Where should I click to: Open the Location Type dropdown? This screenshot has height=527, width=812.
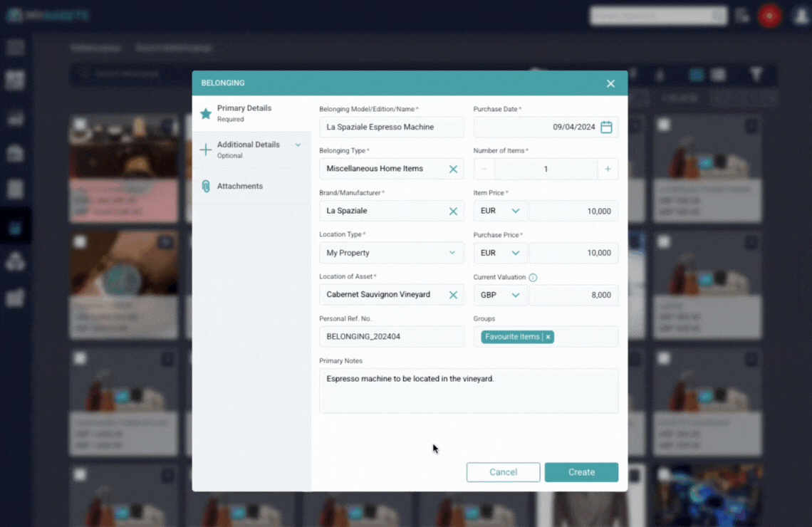click(x=392, y=253)
